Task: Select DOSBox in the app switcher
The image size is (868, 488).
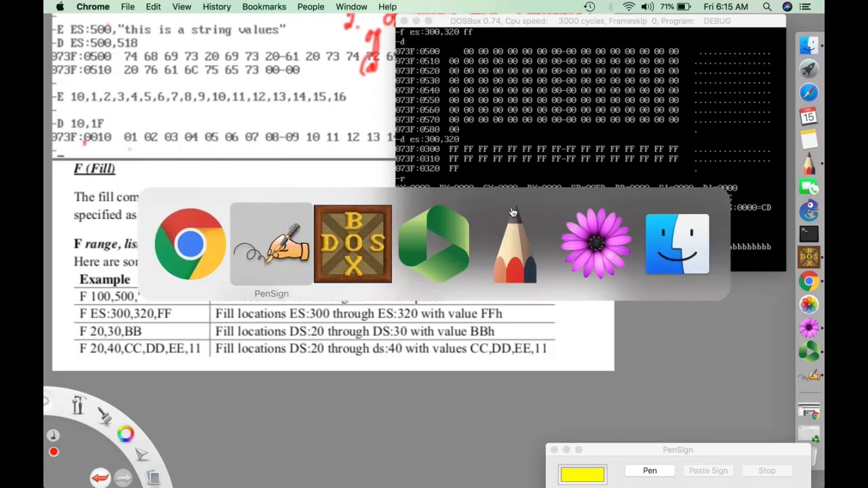Action: (353, 244)
